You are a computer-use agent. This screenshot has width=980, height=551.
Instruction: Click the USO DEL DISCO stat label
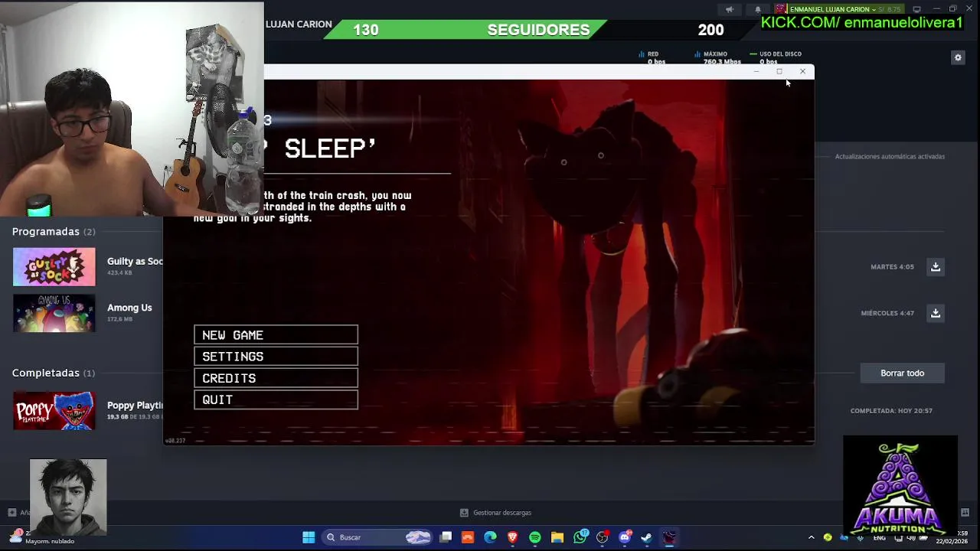[x=780, y=54]
